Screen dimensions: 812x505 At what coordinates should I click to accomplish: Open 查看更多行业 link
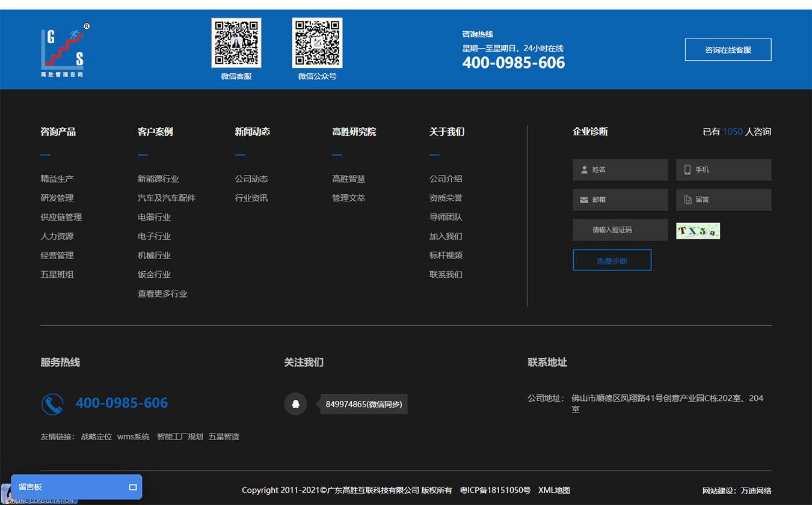point(162,294)
